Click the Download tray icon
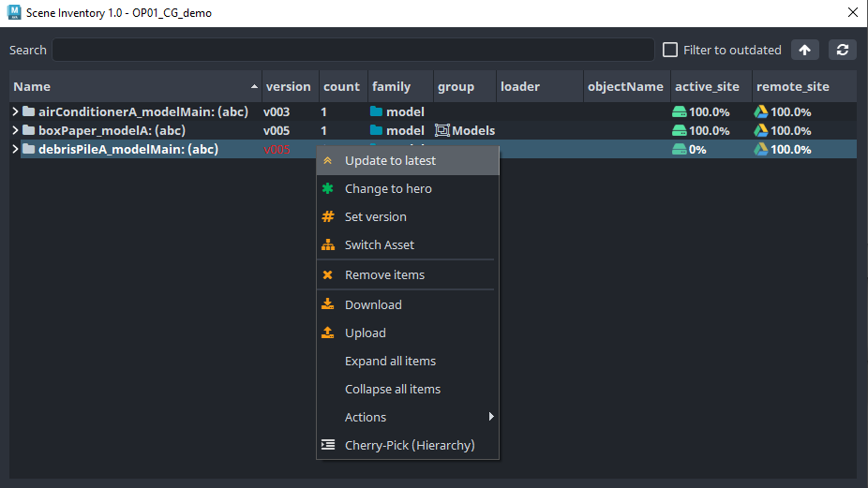 328,303
